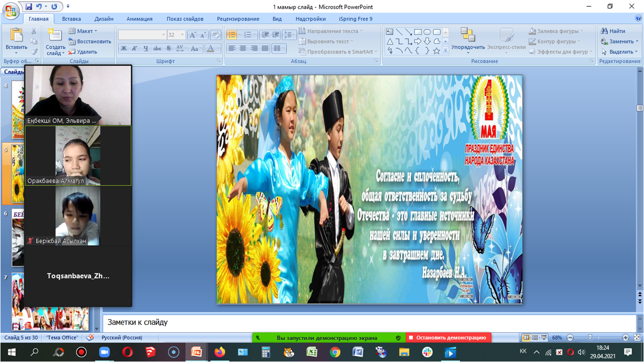Open the font size dropdown showing 32
Screen dimensions: 644x362
point(182,35)
